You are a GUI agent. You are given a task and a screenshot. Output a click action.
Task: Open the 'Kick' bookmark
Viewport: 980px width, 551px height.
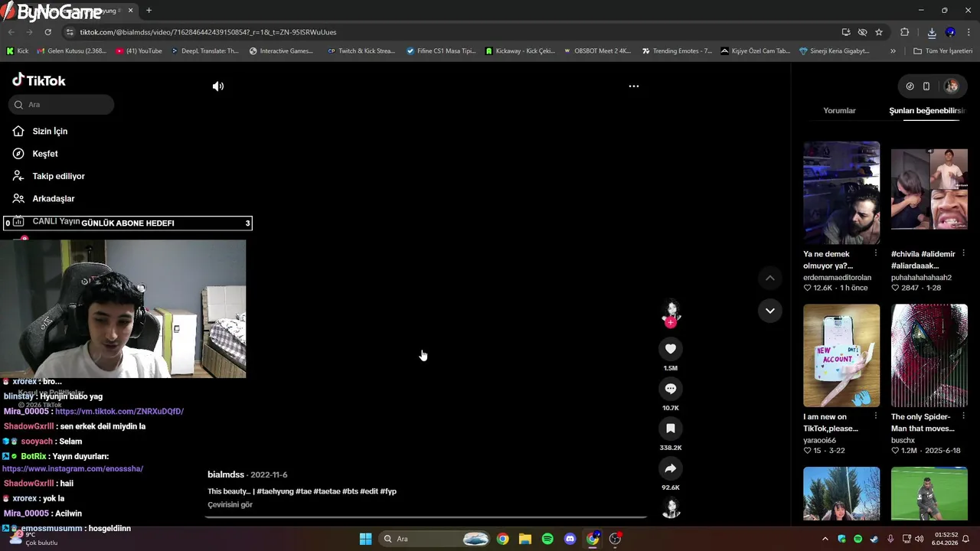coord(18,51)
